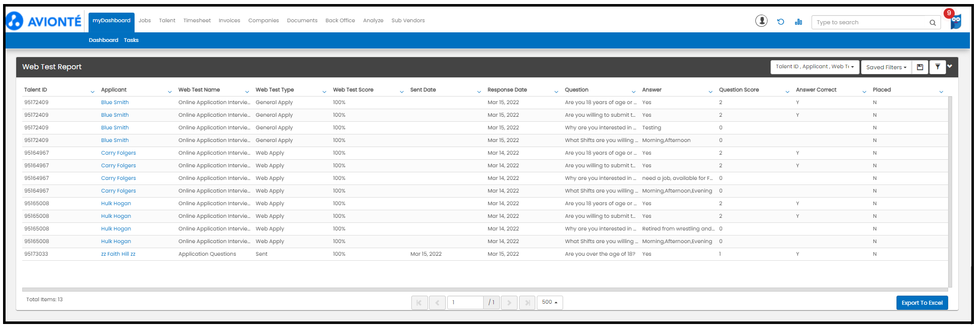
Task: Open the zz Faith Hill zz link
Action: click(118, 254)
